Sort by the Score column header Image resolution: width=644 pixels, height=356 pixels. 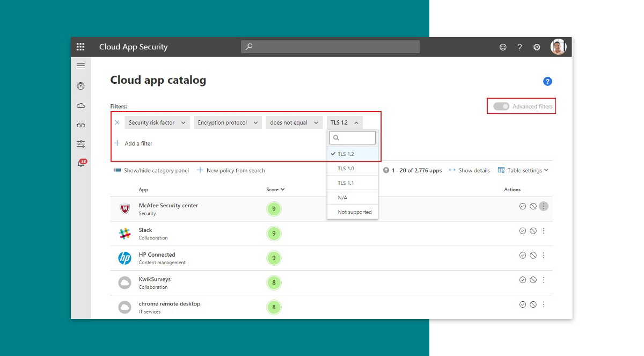tap(275, 190)
